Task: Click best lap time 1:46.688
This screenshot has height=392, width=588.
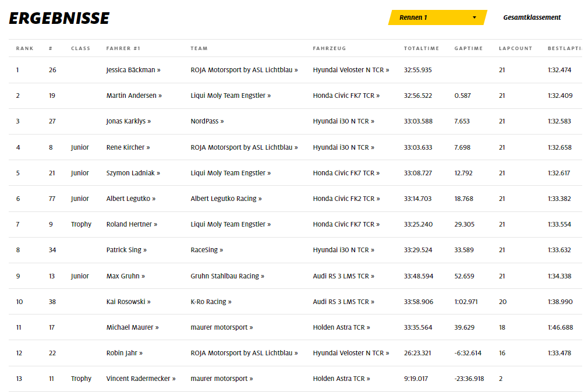Action: pyautogui.click(x=560, y=327)
